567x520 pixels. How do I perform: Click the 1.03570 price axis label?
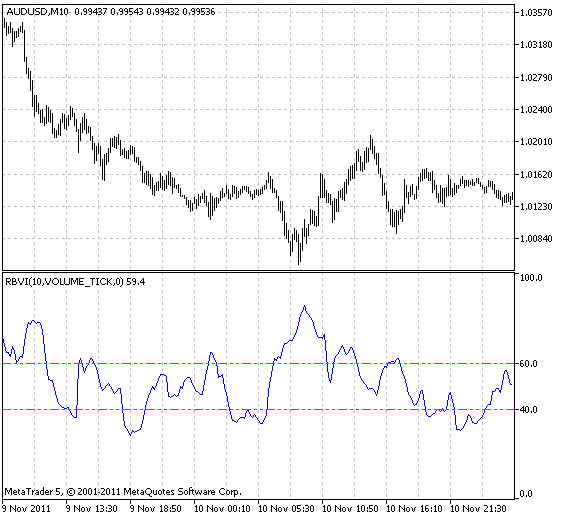click(536, 13)
